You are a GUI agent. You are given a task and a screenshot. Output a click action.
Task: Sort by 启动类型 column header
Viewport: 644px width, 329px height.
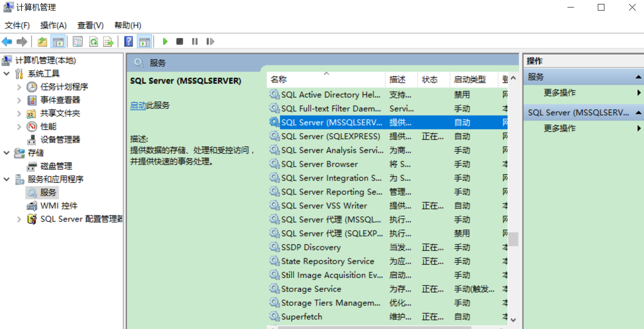click(x=474, y=80)
